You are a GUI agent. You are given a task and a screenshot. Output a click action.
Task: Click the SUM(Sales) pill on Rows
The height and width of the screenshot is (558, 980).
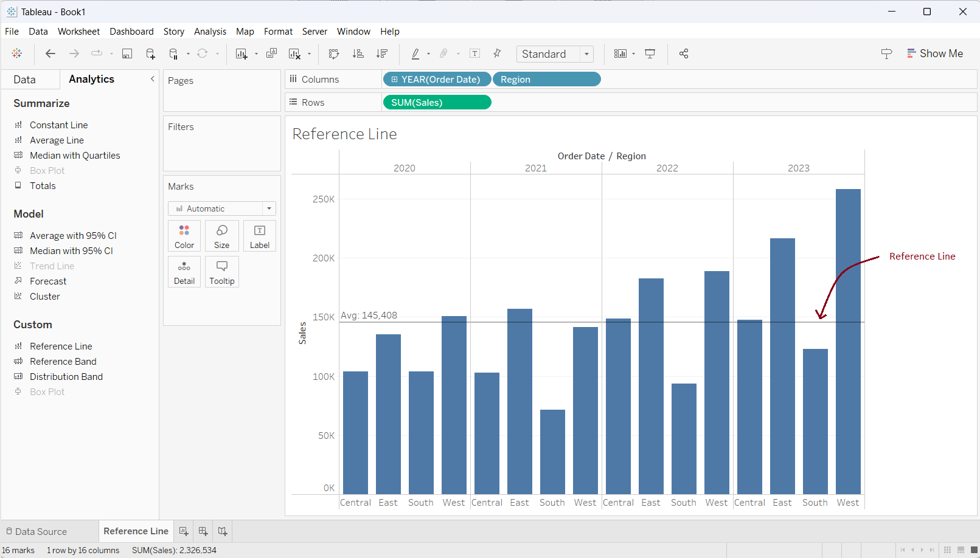pos(437,103)
